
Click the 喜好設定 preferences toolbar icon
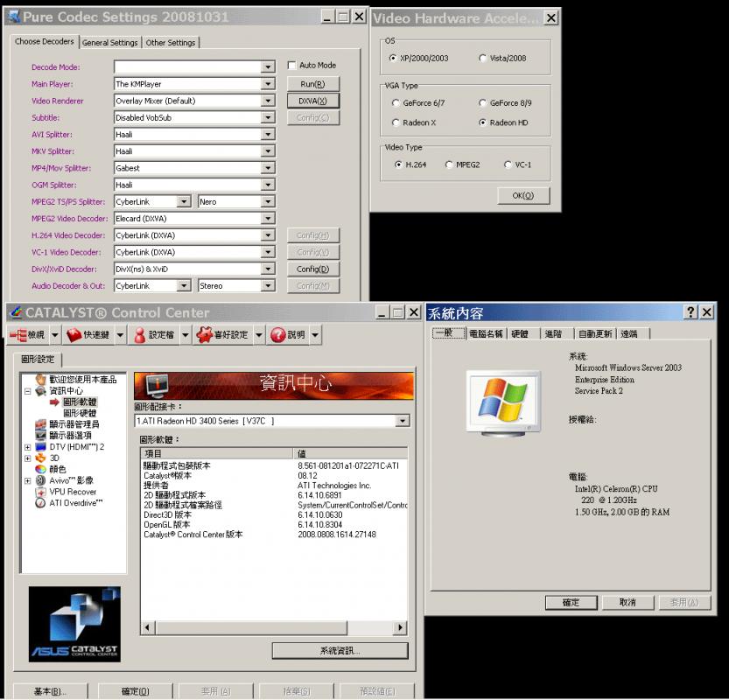click(221, 333)
